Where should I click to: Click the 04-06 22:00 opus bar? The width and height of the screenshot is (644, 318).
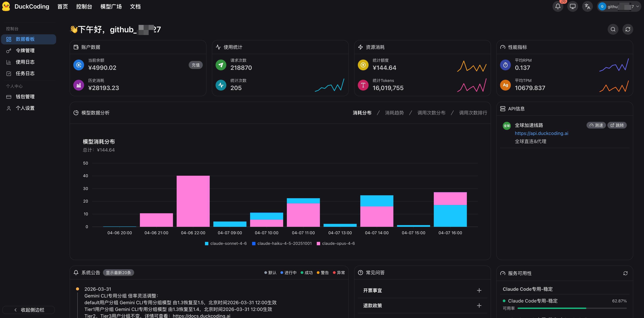point(193,201)
